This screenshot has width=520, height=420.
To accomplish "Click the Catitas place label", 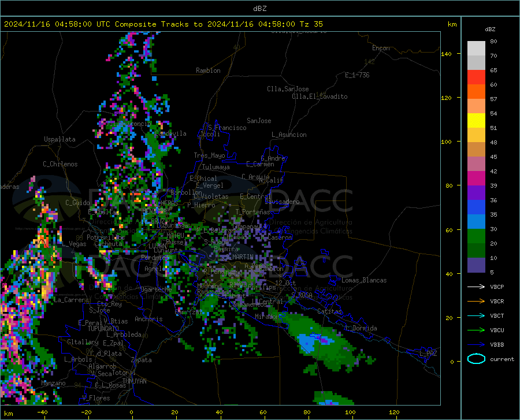I will pyautogui.click(x=329, y=311).
